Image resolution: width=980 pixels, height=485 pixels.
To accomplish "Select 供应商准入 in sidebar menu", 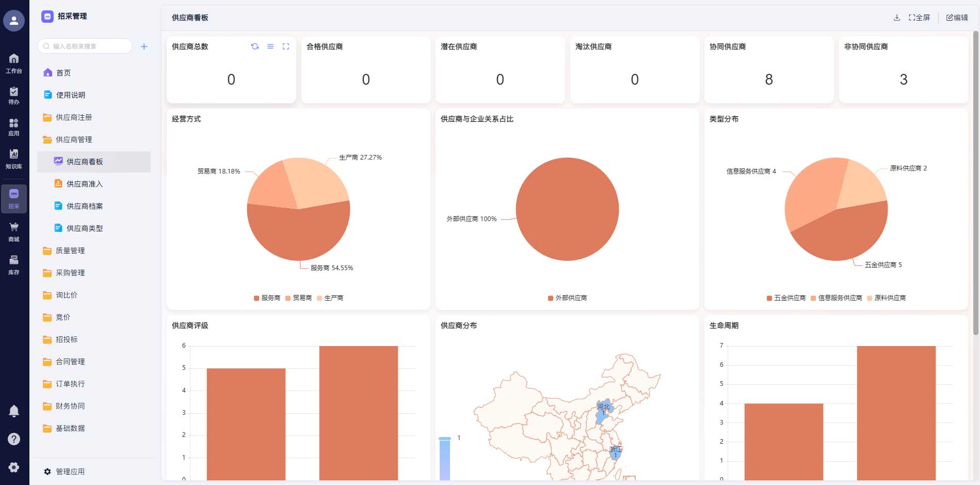I will pyautogui.click(x=85, y=184).
